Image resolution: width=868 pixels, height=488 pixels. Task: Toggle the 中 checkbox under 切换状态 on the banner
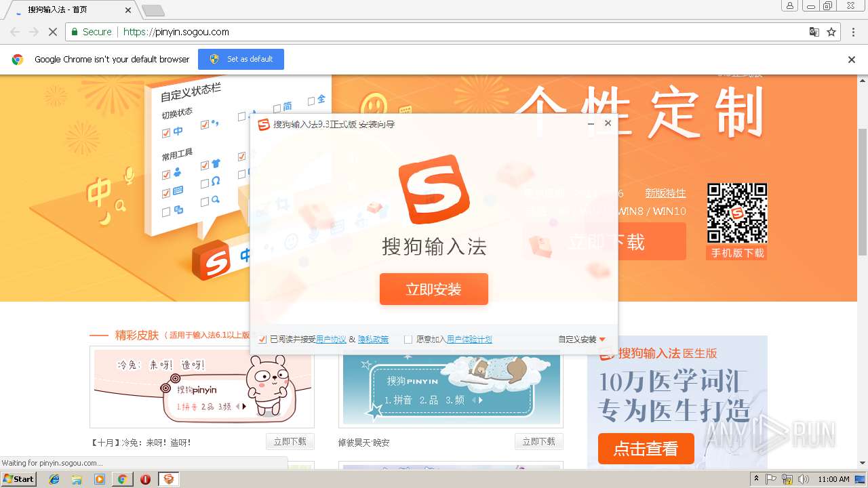166,133
